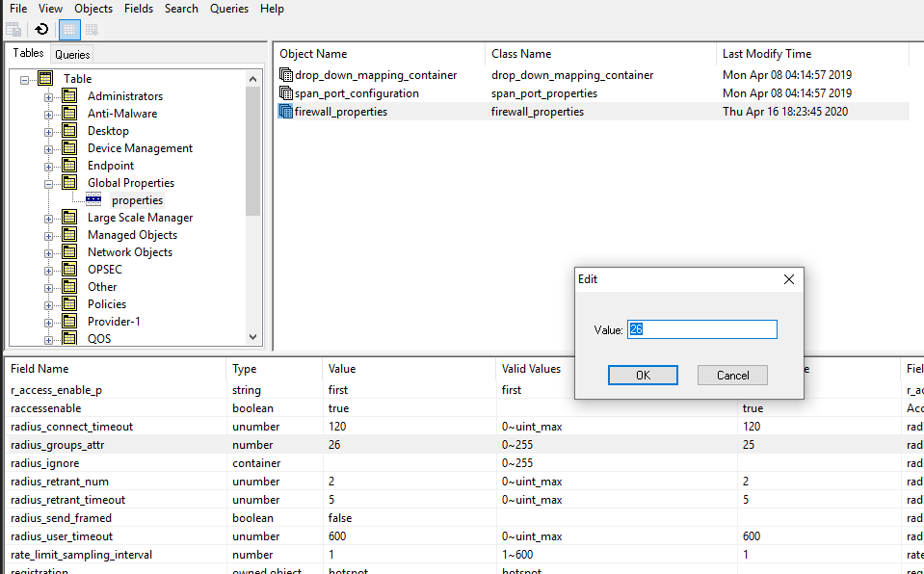Image resolution: width=924 pixels, height=574 pixels.
Task: Expand the OPSEC tree node
Action: click(48, 271)
